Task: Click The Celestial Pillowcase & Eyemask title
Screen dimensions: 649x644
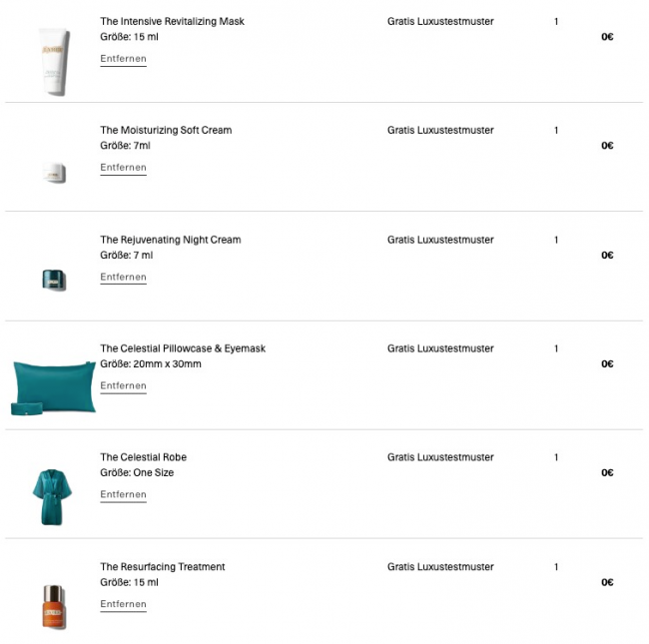Action: [x=183, y=348]
